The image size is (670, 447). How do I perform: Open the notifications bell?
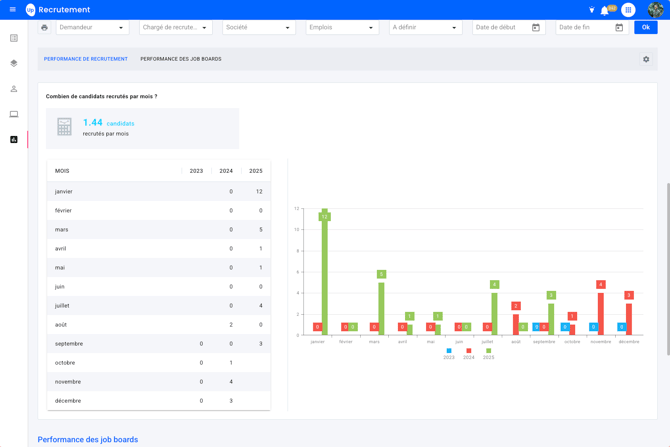[x=605, y=10]
